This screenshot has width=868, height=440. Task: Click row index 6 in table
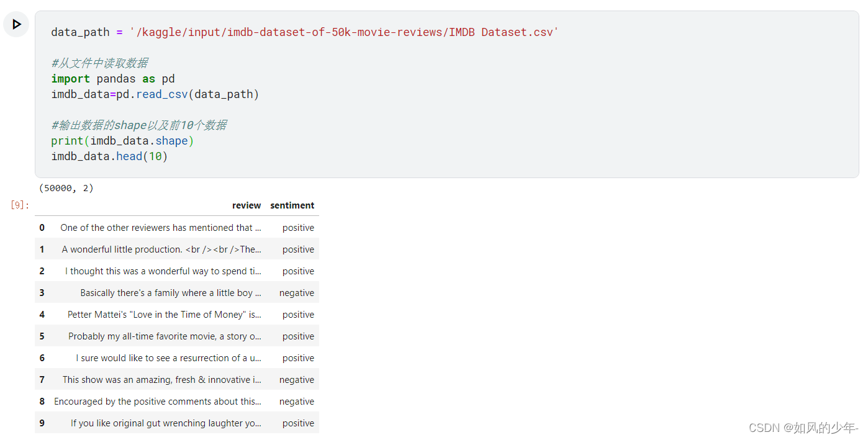pos(42,358)
